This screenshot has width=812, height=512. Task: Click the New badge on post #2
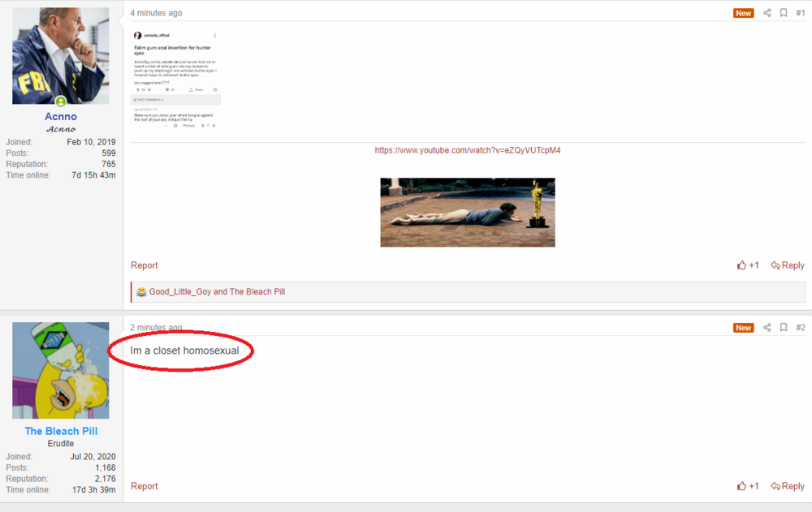[x=743, y=328]
